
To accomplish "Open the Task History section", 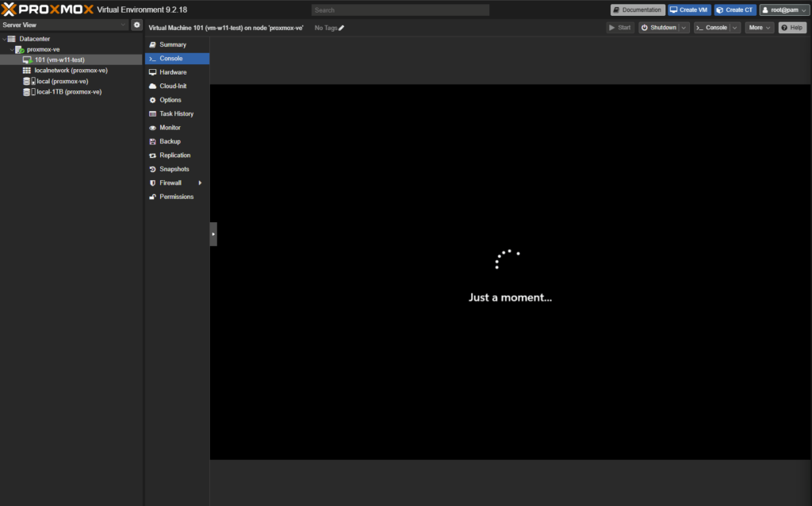I will [177, 114].
